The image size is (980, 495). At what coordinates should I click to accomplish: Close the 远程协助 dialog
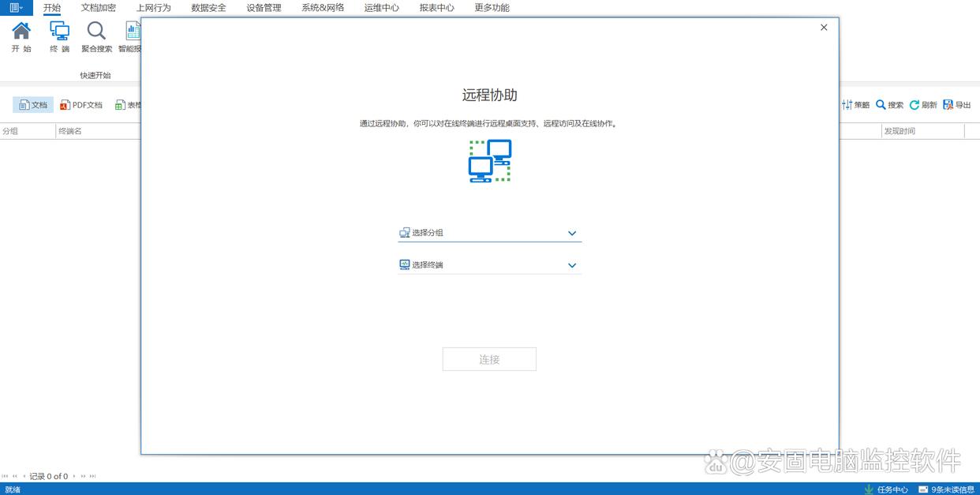point(824,28)
